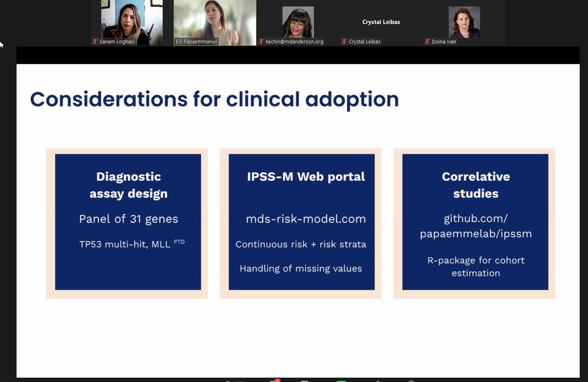The width and height of the screenshot is (588, 382).
Task: Click the muted microphone icon beside Sanam Loghavi
Action: pos(95,42)
